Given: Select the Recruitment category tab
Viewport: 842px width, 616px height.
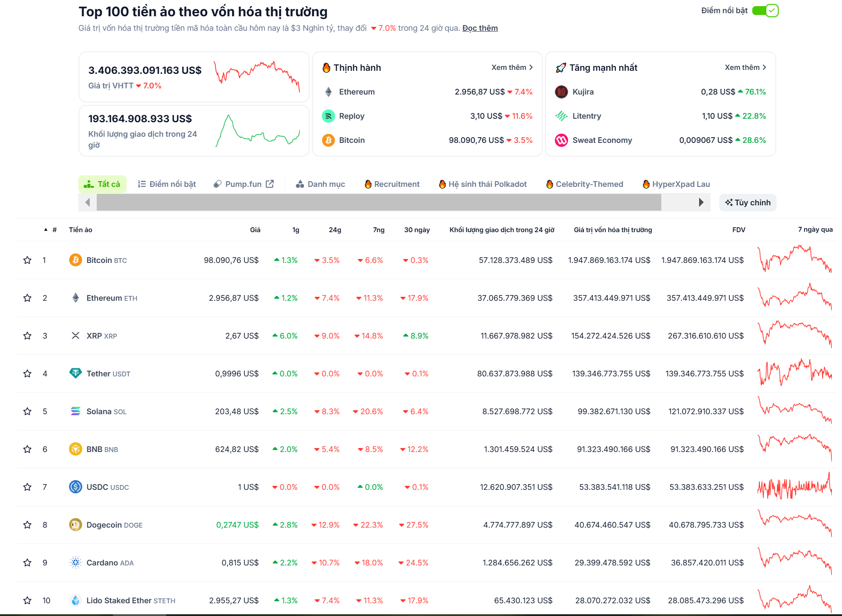Looking at the screenshot, I should [392, 184].
